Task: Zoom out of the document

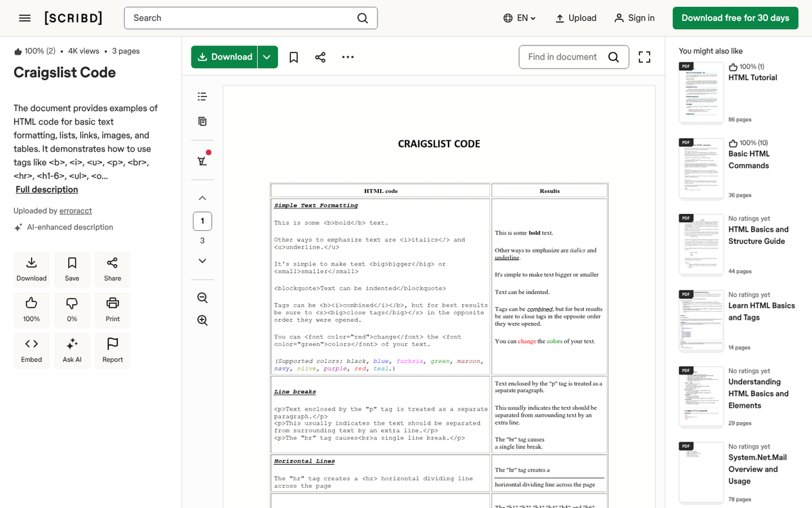Action: click(202, 297)
